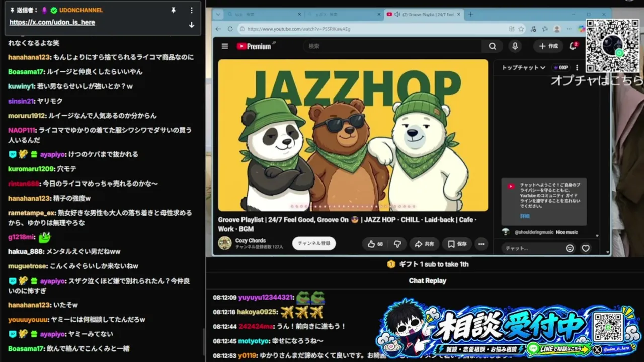Click the video title Groove Playlist
Viewport: 644px width, 362px height.
tap(348, 224)
